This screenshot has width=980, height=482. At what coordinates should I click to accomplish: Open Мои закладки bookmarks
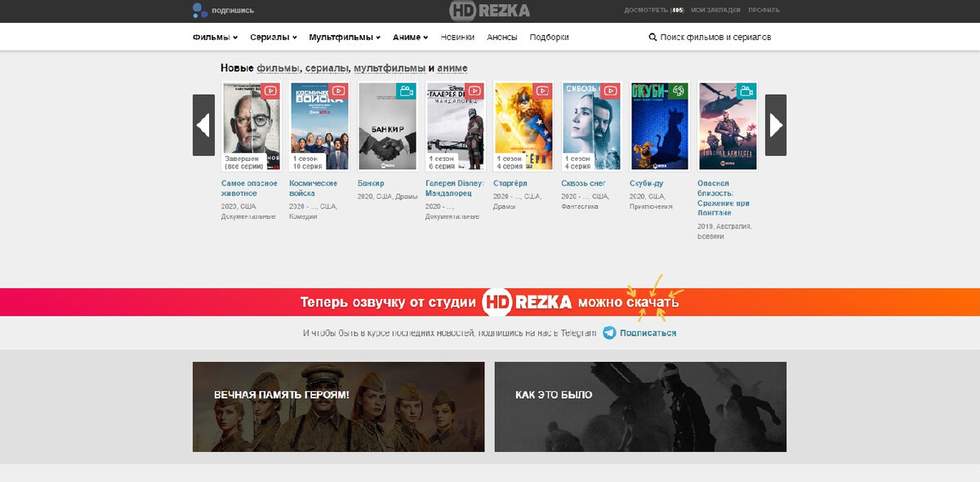(x=715, y=11)
